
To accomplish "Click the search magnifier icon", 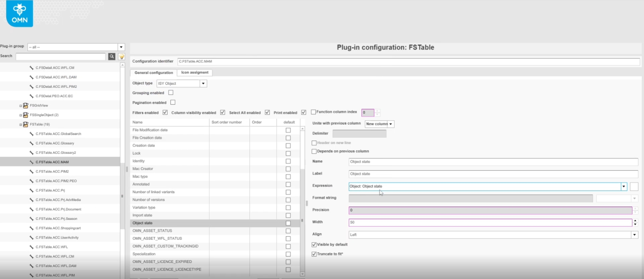I will click(x=112, y=56).
